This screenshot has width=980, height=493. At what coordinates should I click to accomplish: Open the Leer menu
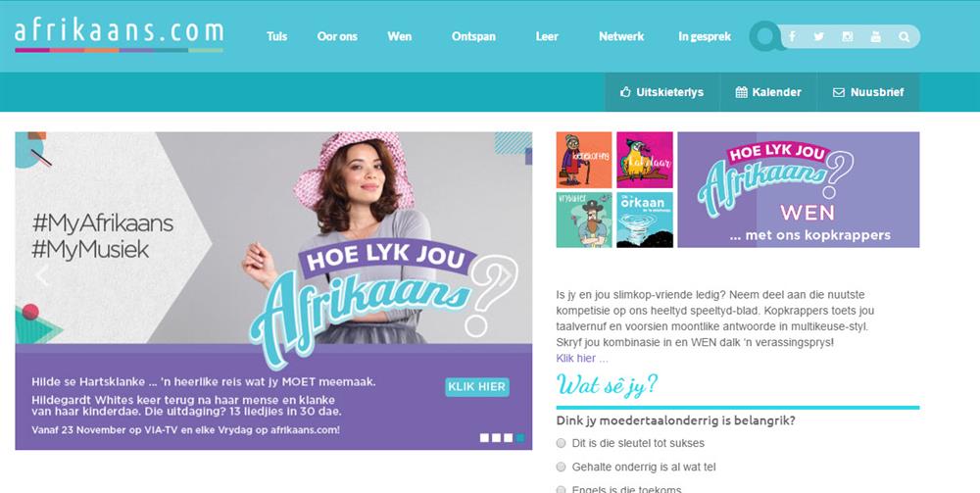(x=547, y=36)
